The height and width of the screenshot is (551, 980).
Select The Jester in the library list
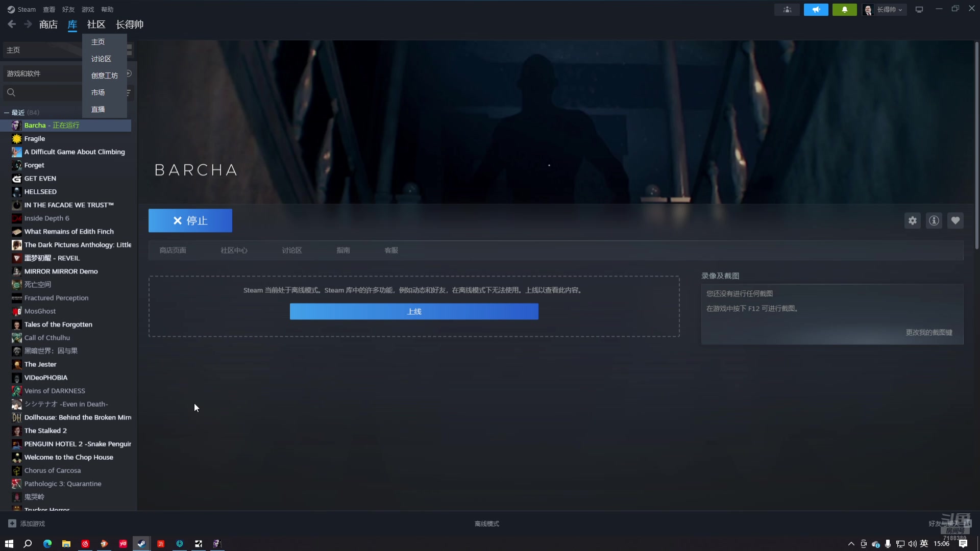point(66,364)
